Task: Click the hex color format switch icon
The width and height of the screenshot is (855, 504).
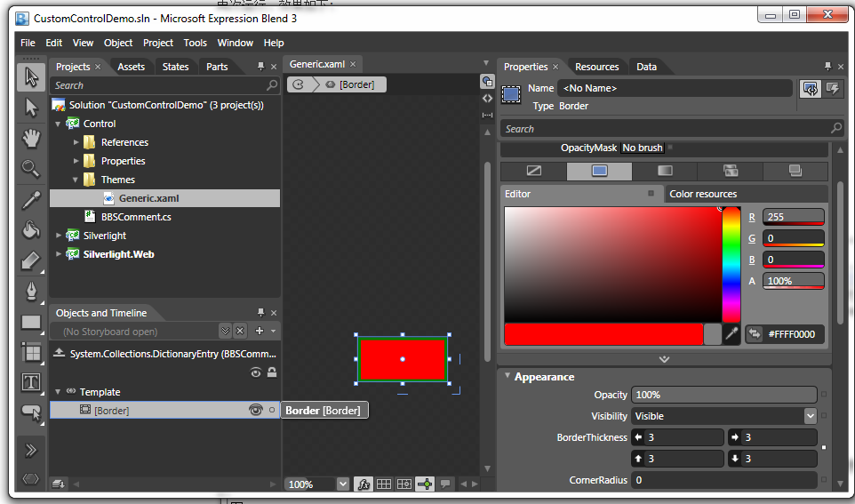Action: [755, 334]
